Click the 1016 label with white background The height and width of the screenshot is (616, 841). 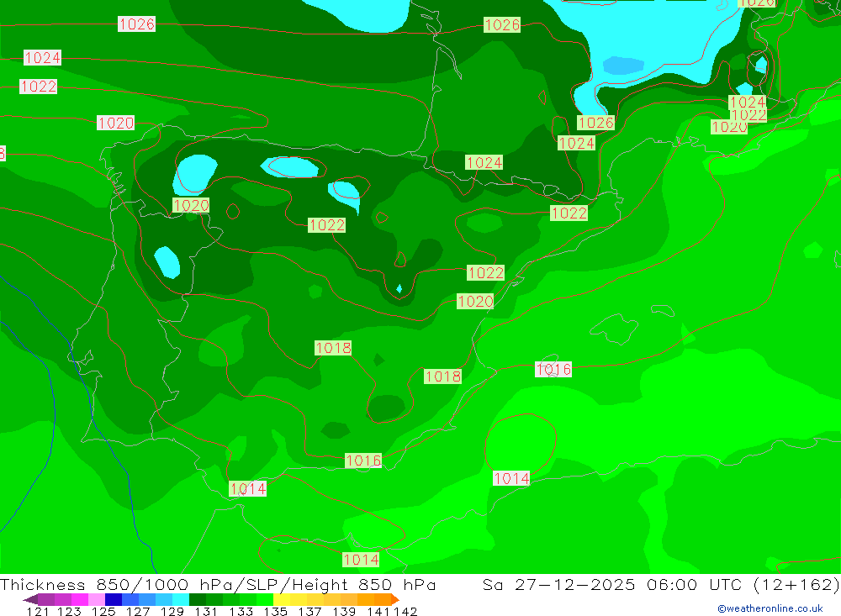point(553,370)
